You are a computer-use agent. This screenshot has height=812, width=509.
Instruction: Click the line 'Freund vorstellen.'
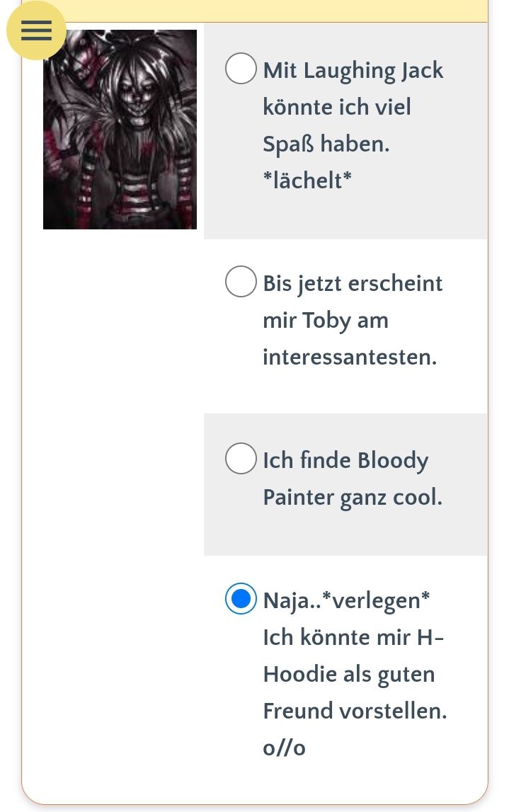(x=355, y=711)
